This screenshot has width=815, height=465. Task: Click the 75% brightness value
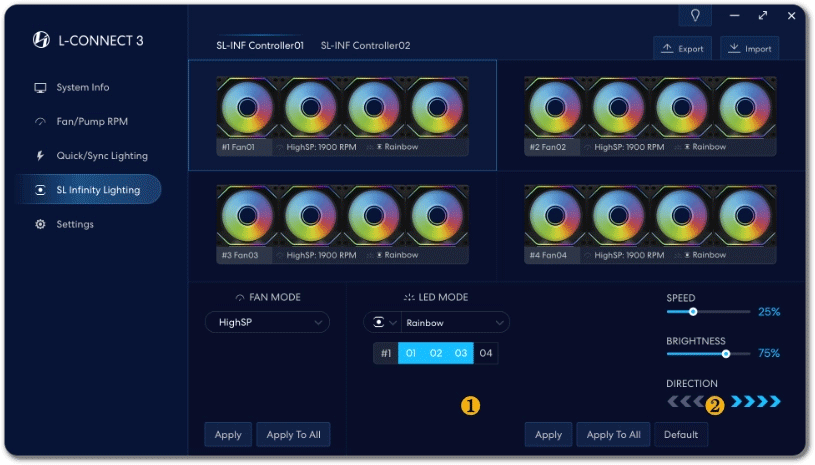(x=769, y=353)
